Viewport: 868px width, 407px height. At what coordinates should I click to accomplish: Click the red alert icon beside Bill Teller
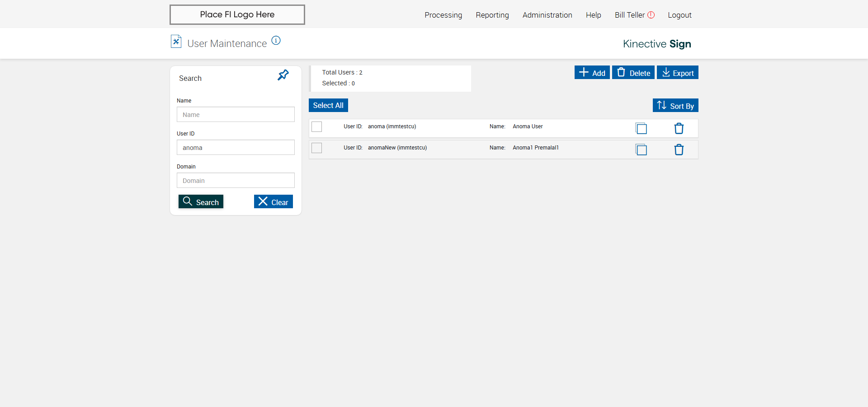(651, 15)
